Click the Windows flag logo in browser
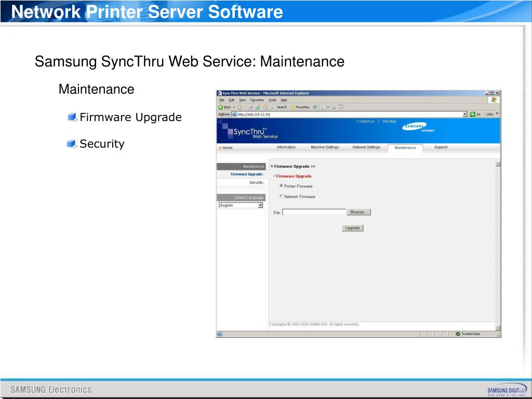Image resolution: width=532 pixels, height=399 pixels. [494, 100]
